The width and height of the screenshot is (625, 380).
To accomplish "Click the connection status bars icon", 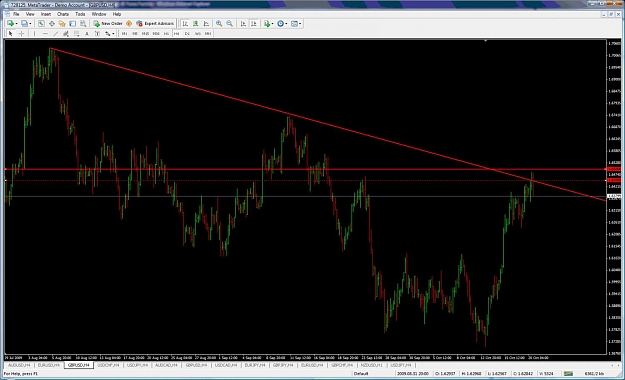I will point(568,374).
